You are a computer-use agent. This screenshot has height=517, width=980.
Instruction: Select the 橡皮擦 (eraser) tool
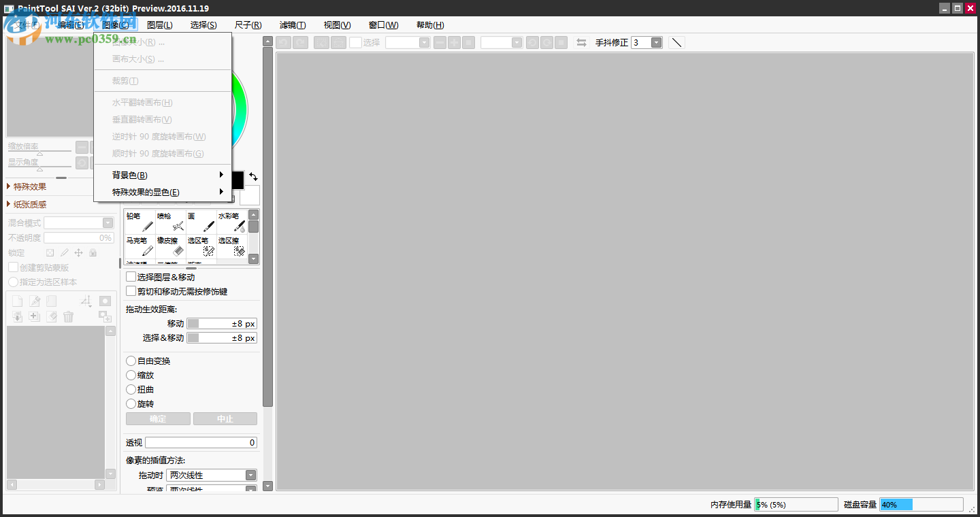169,245
